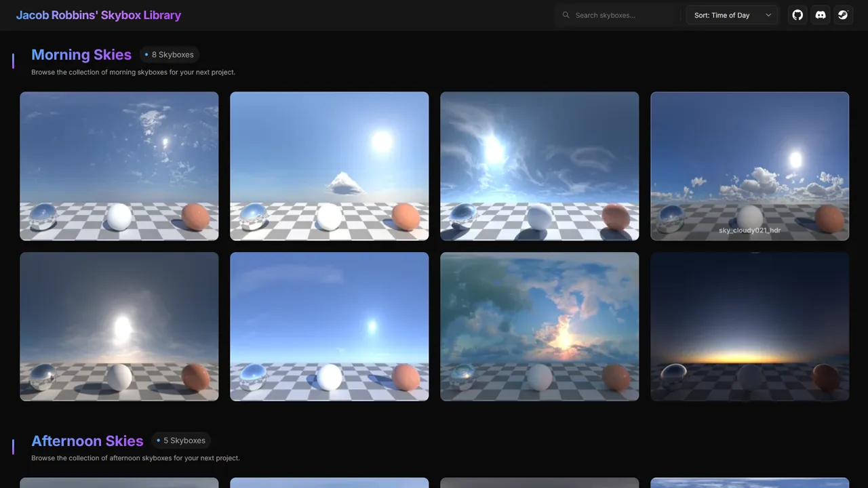Click the 5 Skyboxes count badge
Screen dimensions: 868x488
181,440
